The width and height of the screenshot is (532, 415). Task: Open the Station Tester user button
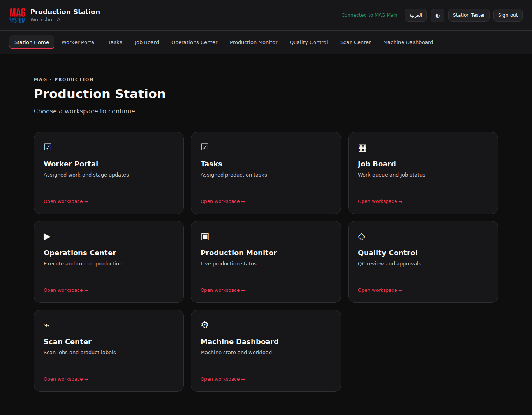point(469,15)
